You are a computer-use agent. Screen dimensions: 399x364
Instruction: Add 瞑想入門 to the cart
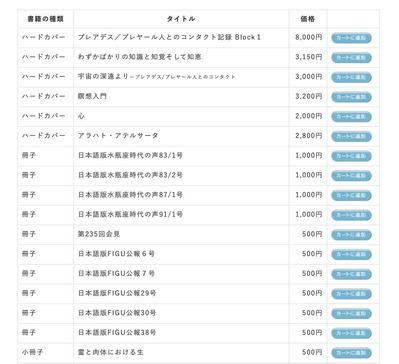[351, 97]
